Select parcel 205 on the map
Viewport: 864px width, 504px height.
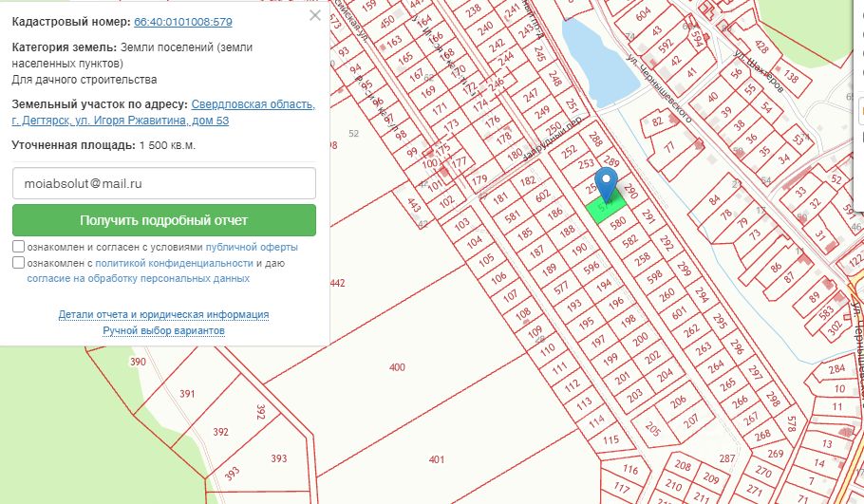[652, 428]
